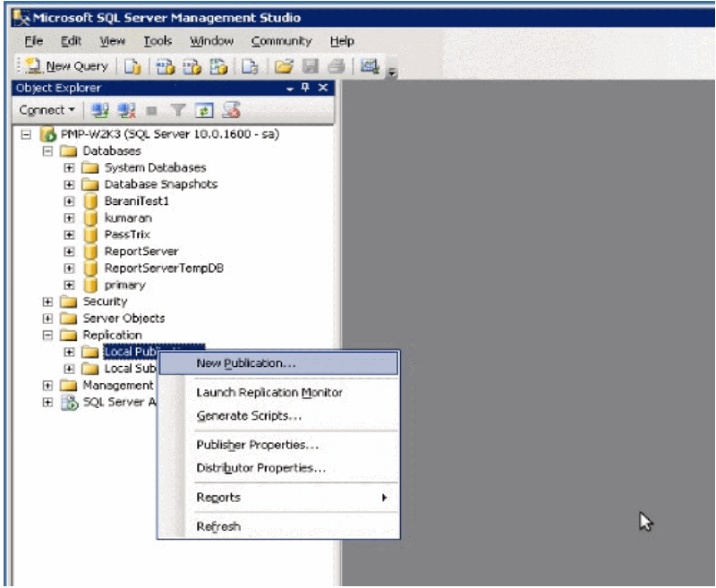The width and height of the screenshot is (716, 588).
Task: Click the PMP-W2K3 server icon
Action: [48, 134]
